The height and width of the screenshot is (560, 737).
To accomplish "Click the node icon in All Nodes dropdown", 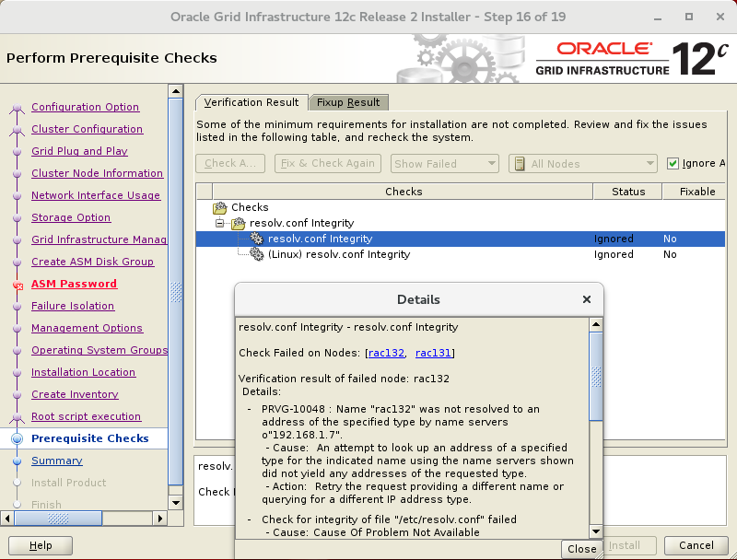I will pyautogui.click(x=520, y=164).
